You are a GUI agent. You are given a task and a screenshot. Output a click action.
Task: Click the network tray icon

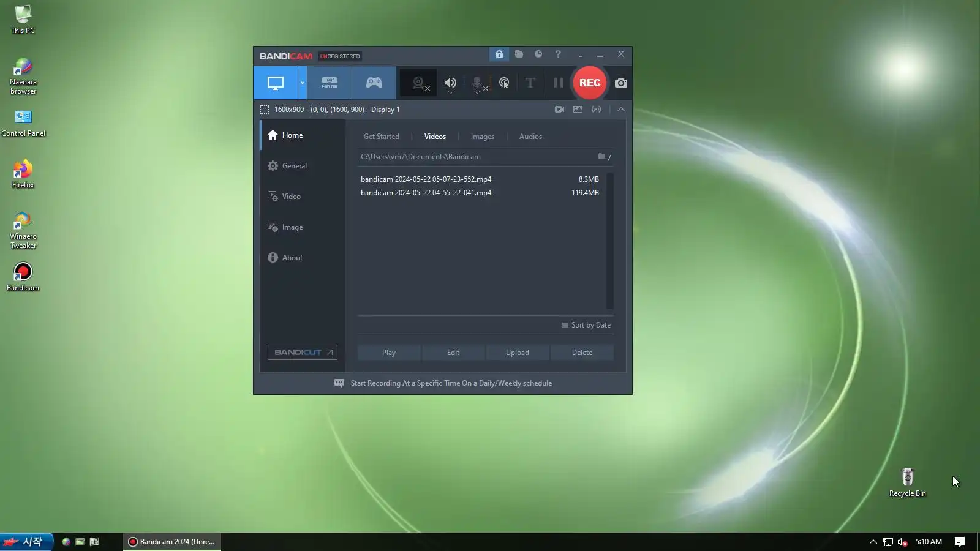tap(888, 542)
